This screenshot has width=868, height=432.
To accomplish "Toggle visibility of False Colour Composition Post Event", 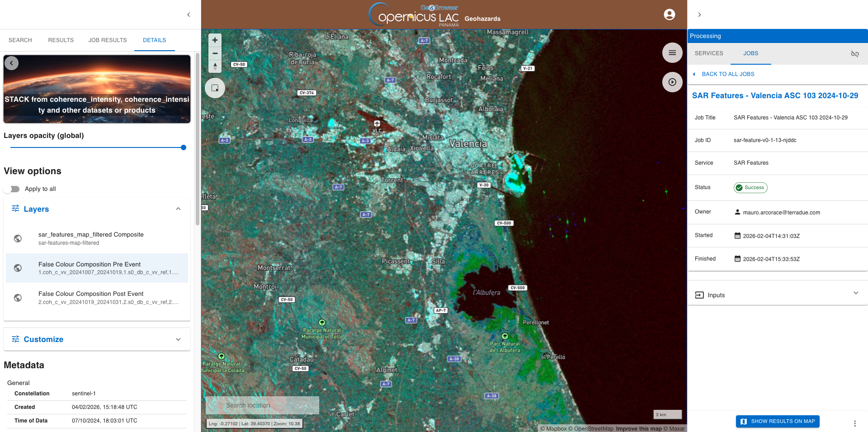I will coord(18,298).
